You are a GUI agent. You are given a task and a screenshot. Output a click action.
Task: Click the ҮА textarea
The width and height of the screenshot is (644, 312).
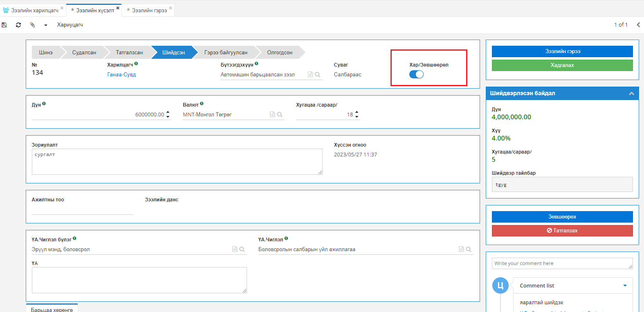click(x=139, y=280)
